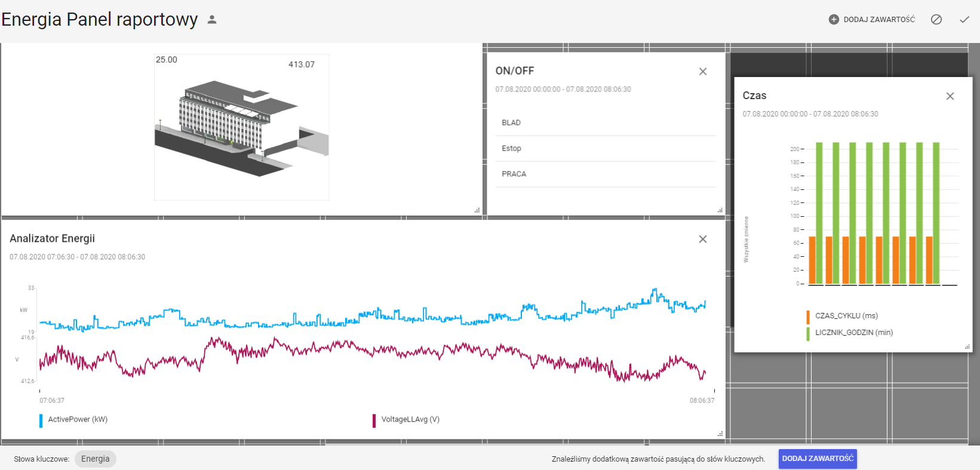Image resolution: width=980 pixels, height=470 pixels.
Task: Click the 3D building model image
Action: click(241, 128)
